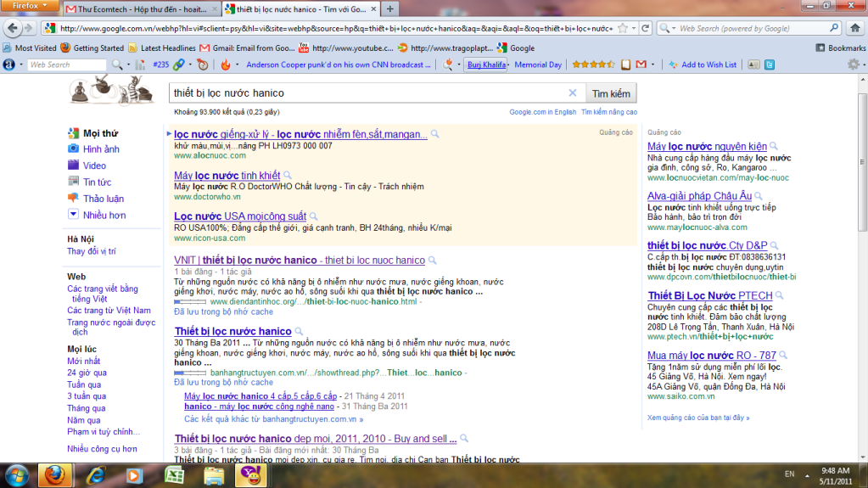Viewport: 868px width, 488px height.
Task: Click the sites linking in chain icon
Action: (178, 65)
